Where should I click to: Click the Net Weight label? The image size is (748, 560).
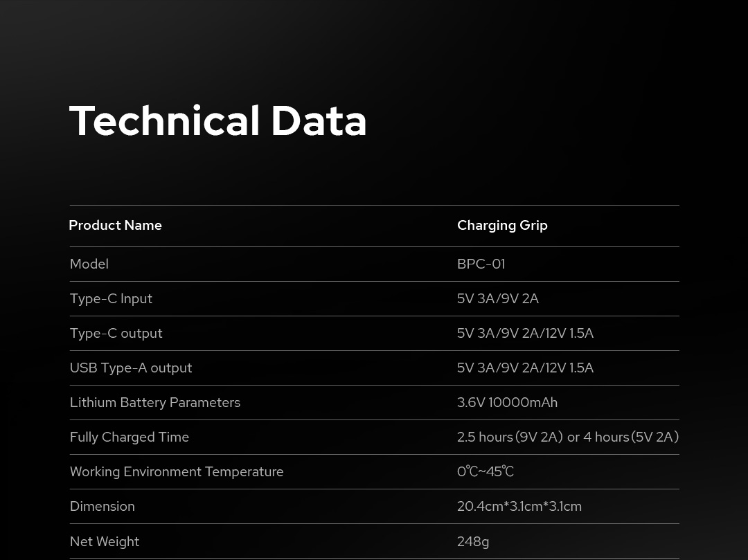[x=105, y=542]
